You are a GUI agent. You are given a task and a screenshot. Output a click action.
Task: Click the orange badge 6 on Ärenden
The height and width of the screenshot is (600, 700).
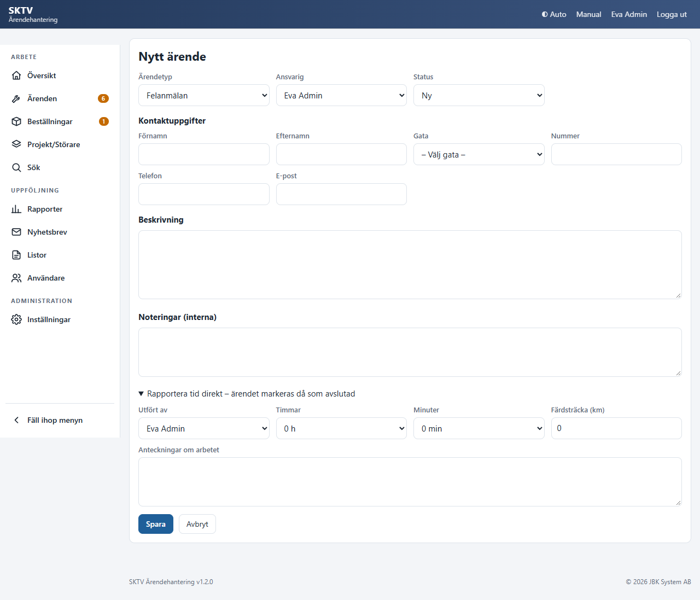point(103,98)
